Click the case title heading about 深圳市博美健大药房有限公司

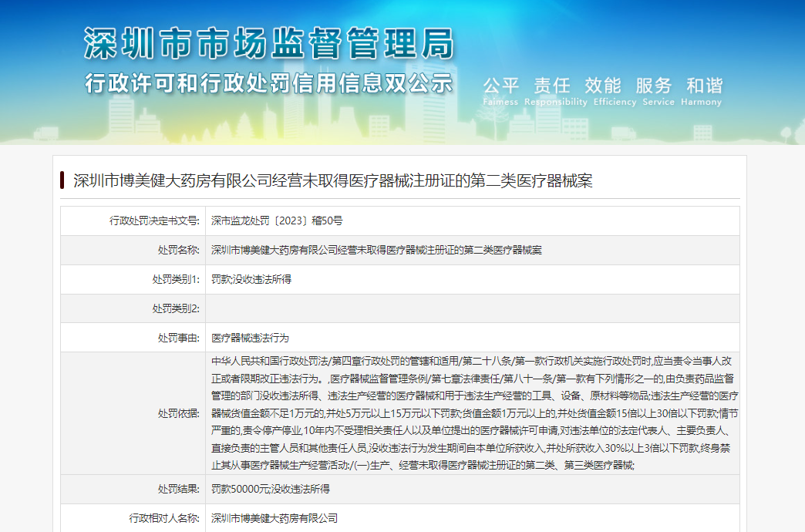[332, 181]
